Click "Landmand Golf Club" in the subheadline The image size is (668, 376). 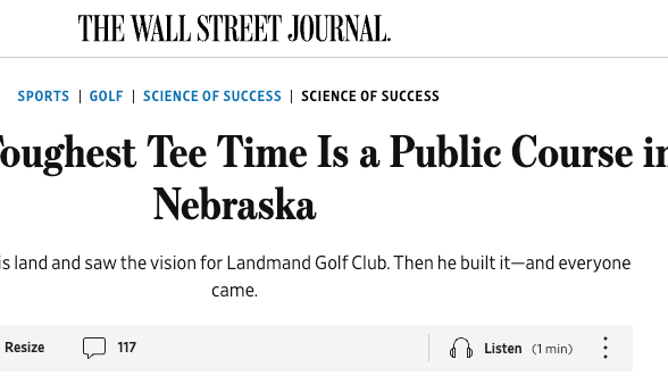(x=308, y=263)
